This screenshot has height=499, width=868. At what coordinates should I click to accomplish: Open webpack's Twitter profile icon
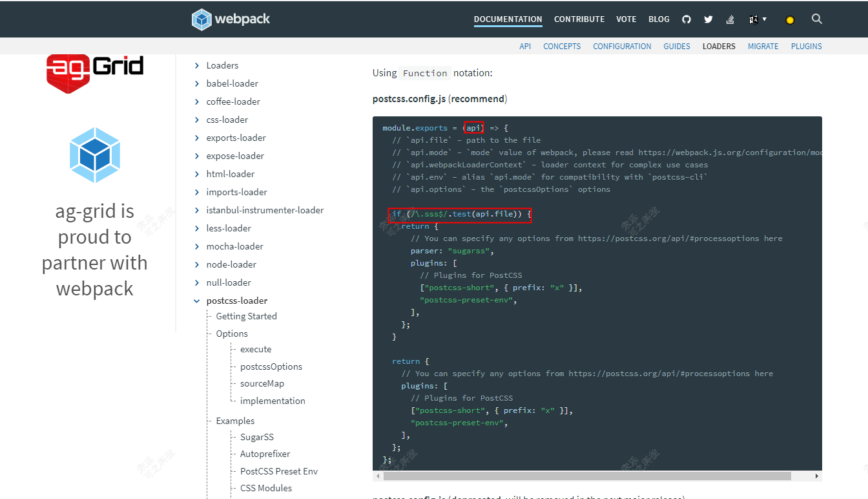pyautogui.click(x=708, y=19)
